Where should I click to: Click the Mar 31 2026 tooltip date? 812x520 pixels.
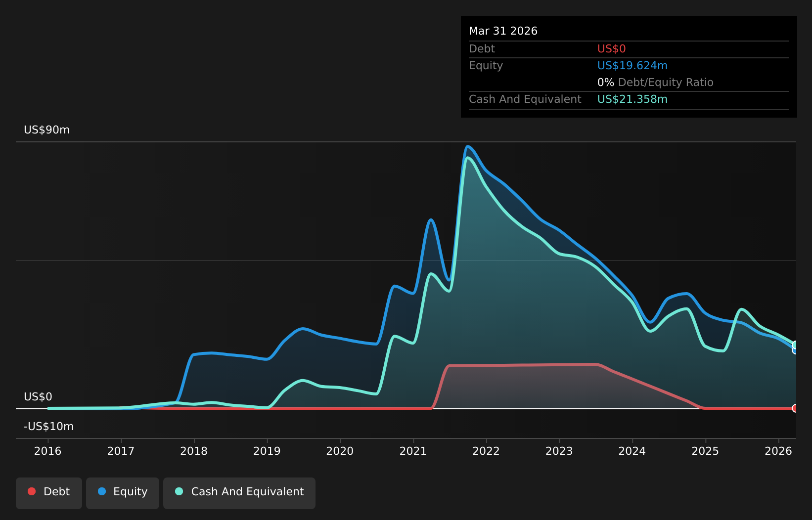[x=503, y=31]
